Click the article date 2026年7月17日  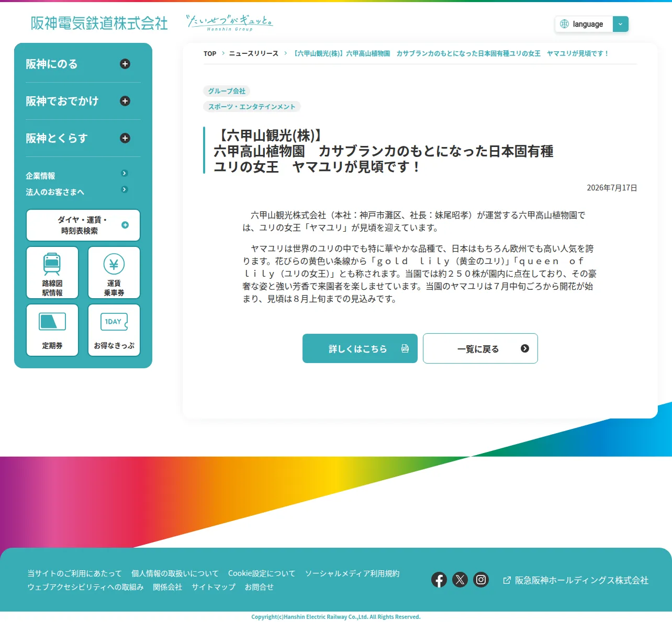point(612,188)
